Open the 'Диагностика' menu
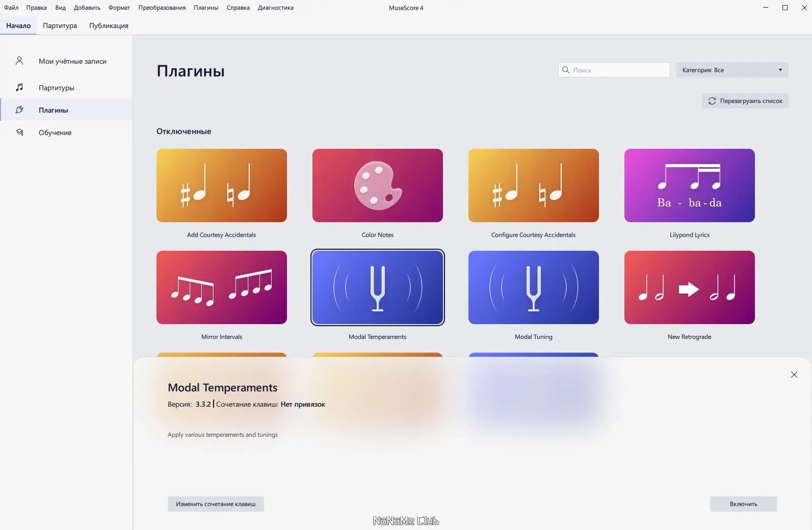Screen dimensions: 812x530 275,8
